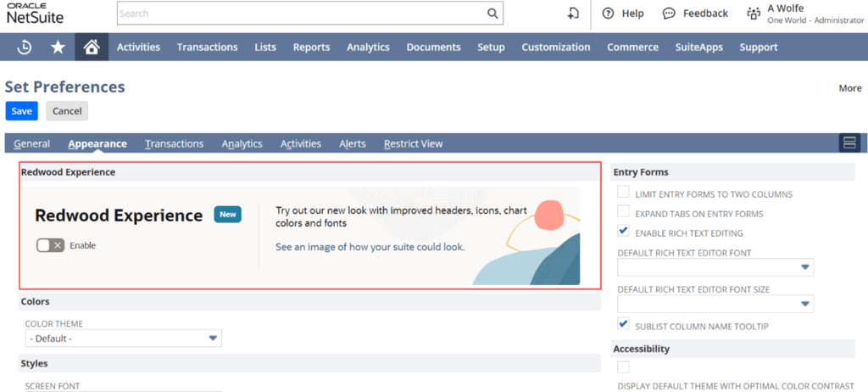Check the Accessibility optimal contrast checkbox
This screenshot has width=868, height=392.
point(623,367)
